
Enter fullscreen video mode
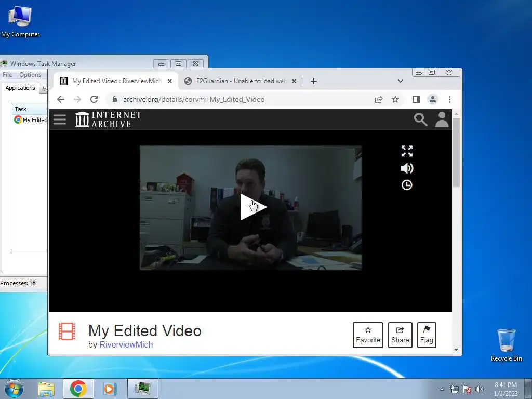click(407, 151)
